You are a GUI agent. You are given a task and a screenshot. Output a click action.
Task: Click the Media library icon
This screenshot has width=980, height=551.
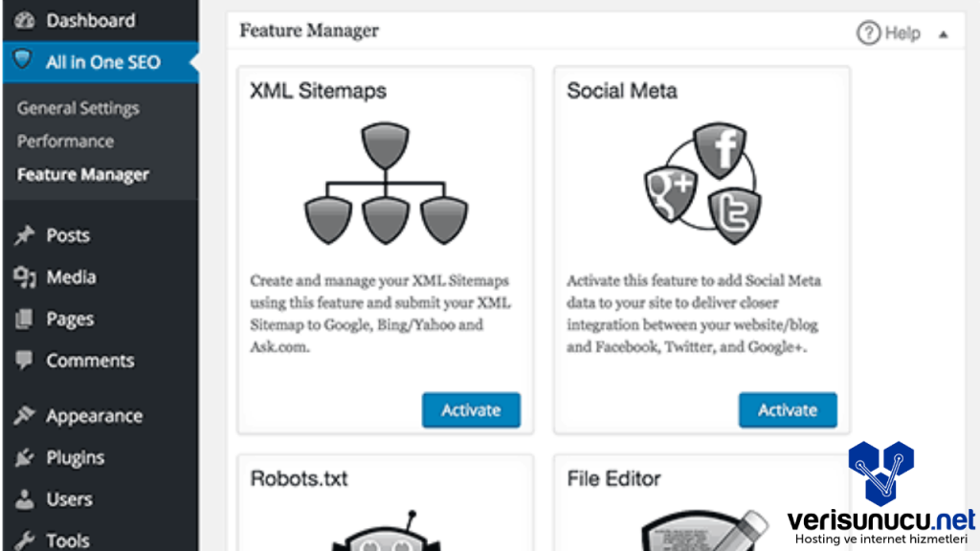click(24, 277)
